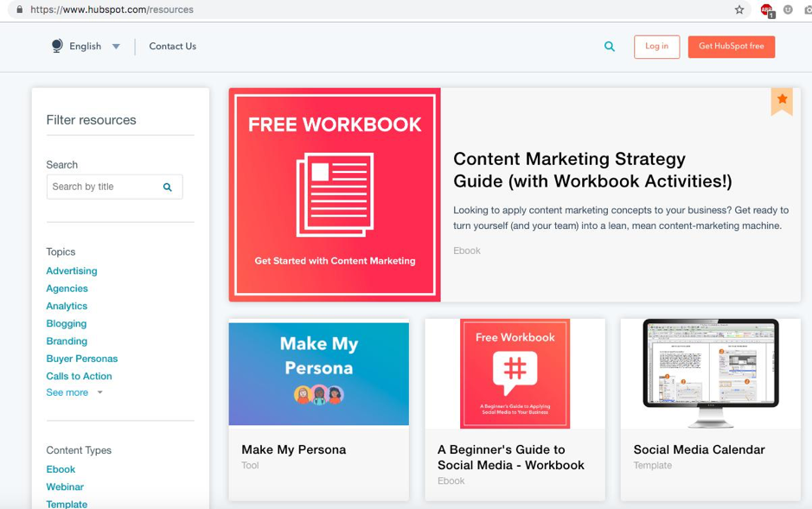This screenshot has height=509, width=812.
Task: Open Content Marketing Strategy Guide title
Action: pyautogui.click(x=592, y=169)
